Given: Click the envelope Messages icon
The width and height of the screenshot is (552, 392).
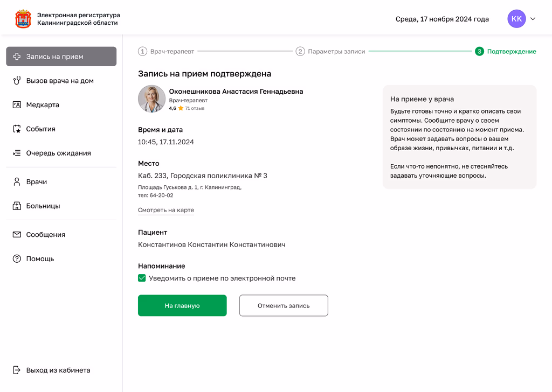Looking at the screenshot, I should 17,235.
